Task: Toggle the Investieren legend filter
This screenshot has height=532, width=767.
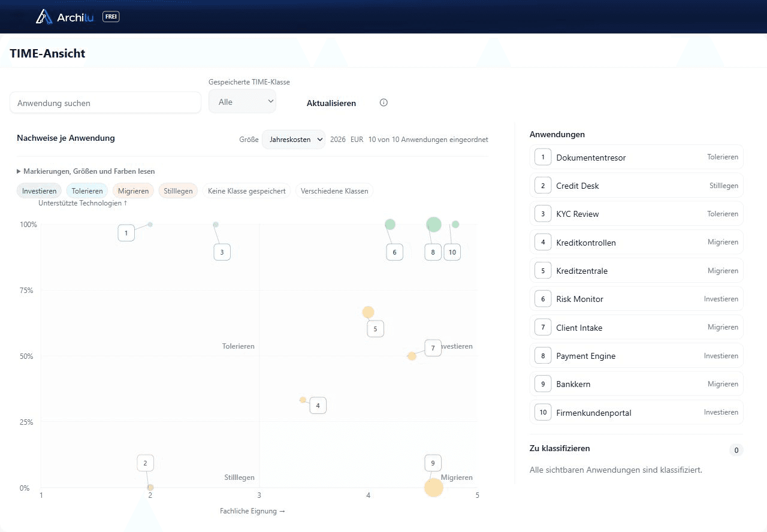Action: [x=39, y=191]
